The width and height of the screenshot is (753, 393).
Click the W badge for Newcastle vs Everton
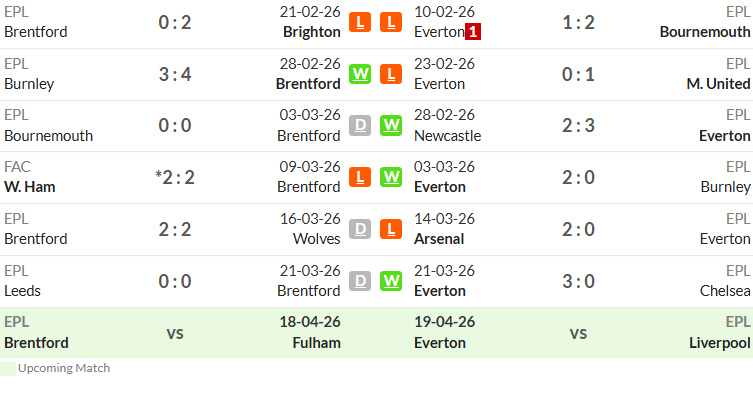pos(391,125)
